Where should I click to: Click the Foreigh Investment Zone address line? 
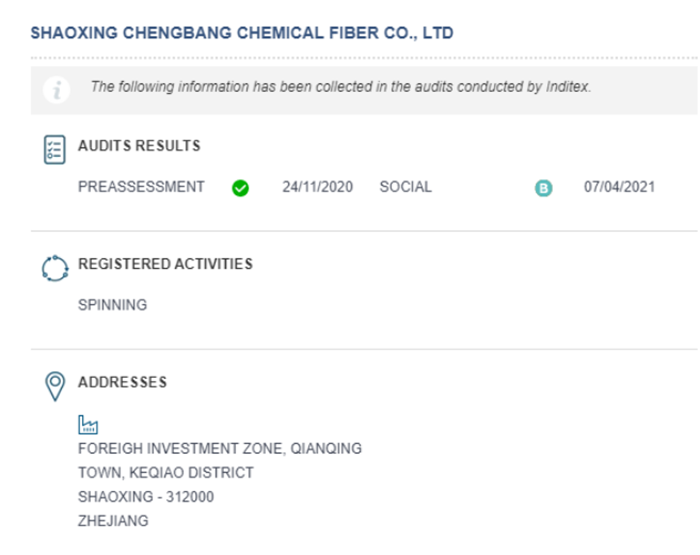220,448
